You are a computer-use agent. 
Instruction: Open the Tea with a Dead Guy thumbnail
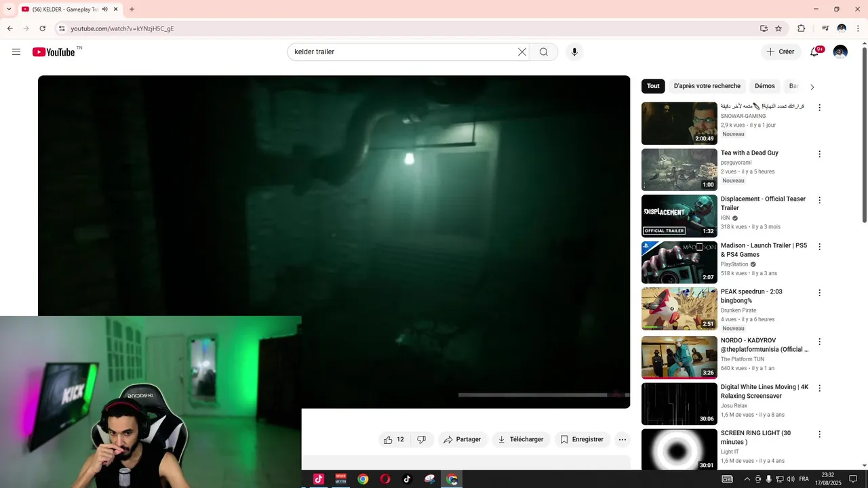tap(679, 169)
